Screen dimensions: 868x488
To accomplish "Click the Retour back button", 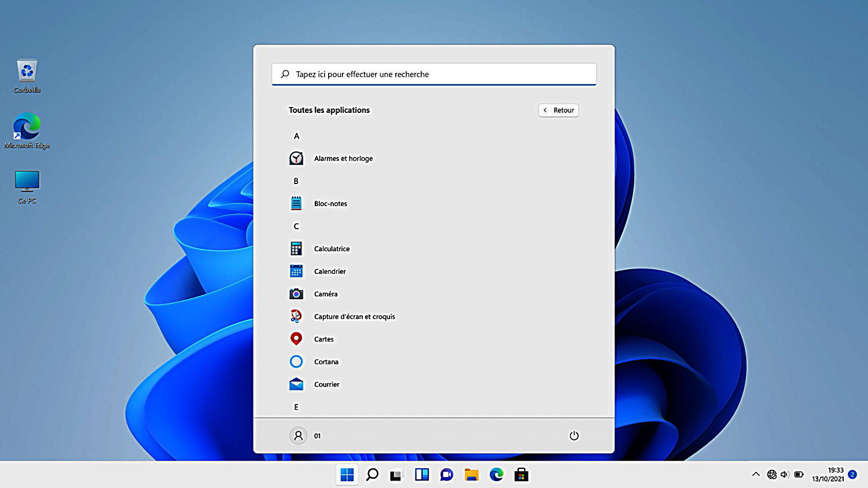I will click(558, 110).
